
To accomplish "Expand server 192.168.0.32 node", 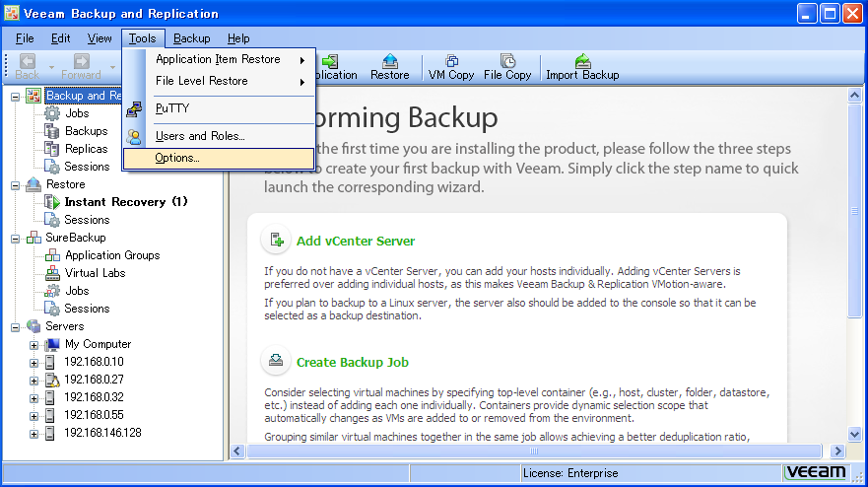I will pyautogui.click(x=33, y=398).
